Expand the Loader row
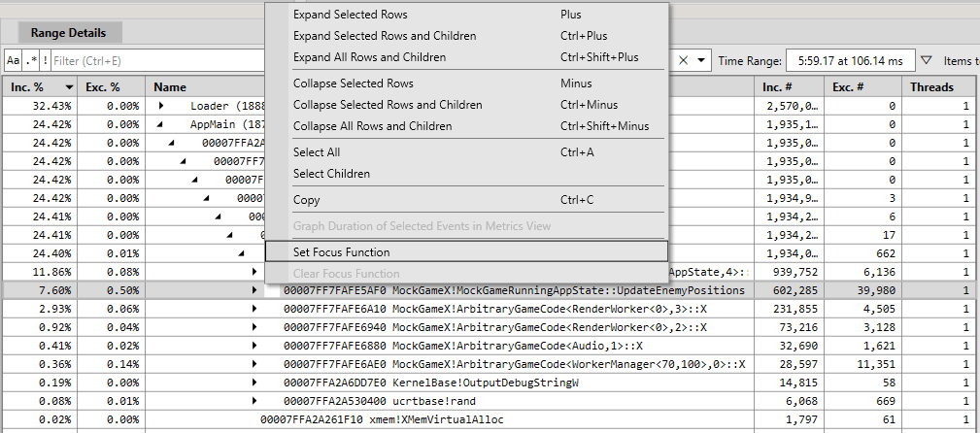Image resolution: width=980 pixels, height=433 pixels. point(160,106)
